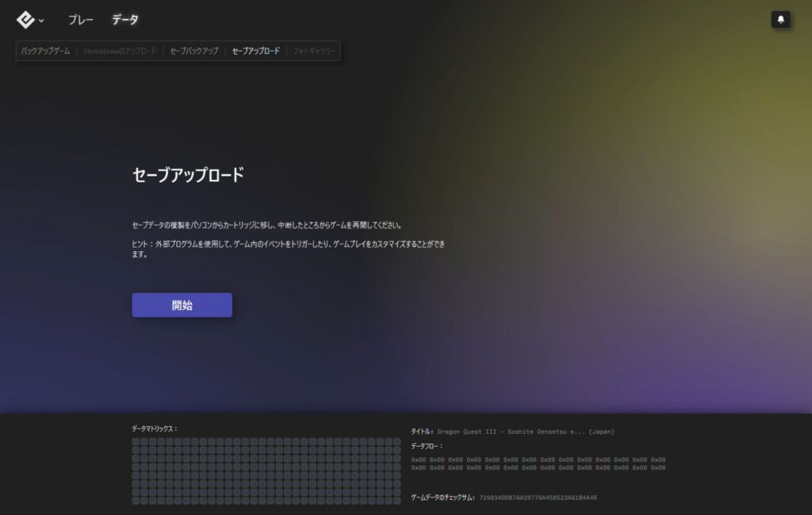The width and height of the screenshot is (812, 515).
Task: Click the Dragon Quest III title text
Action: point(525,432)
